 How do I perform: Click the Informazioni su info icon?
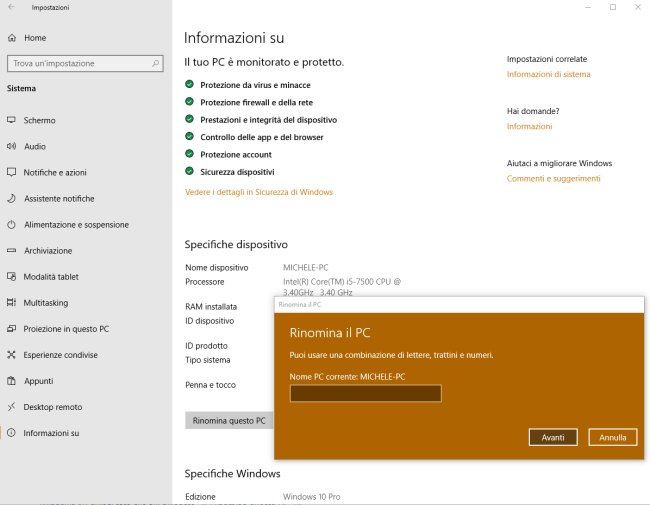[11, 433]
